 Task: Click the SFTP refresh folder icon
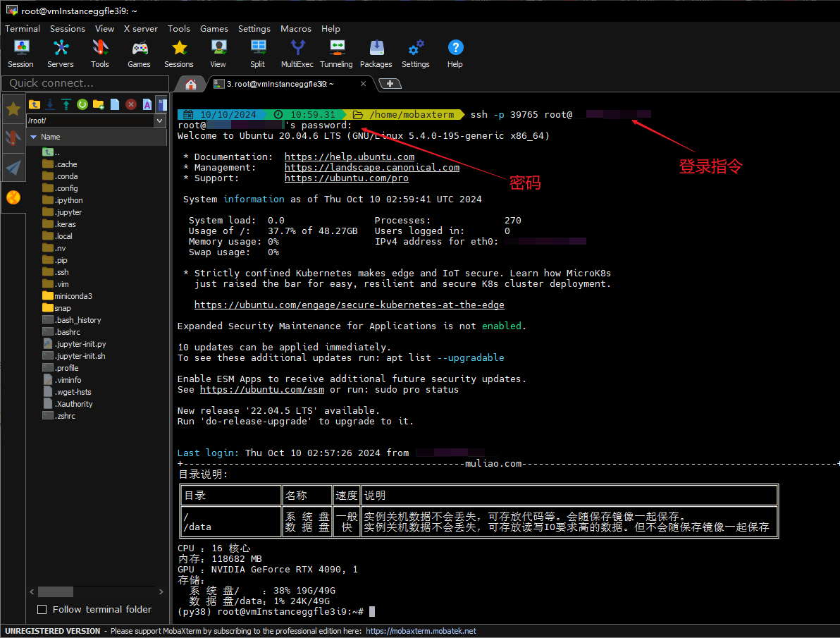82,104
